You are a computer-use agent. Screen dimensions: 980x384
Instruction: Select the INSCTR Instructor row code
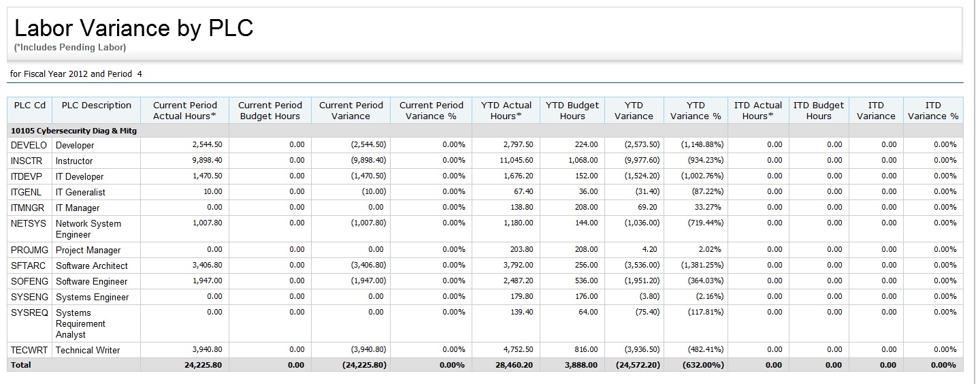pos(29,161)
